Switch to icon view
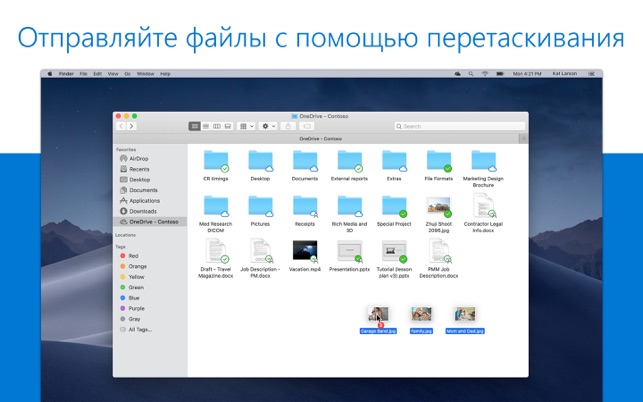 pos(194,126)
